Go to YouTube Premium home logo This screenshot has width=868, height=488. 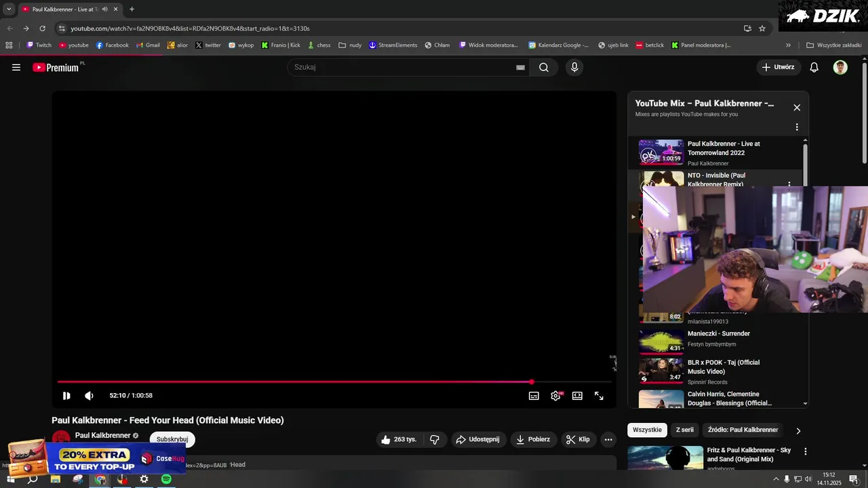tap(56, 67)
